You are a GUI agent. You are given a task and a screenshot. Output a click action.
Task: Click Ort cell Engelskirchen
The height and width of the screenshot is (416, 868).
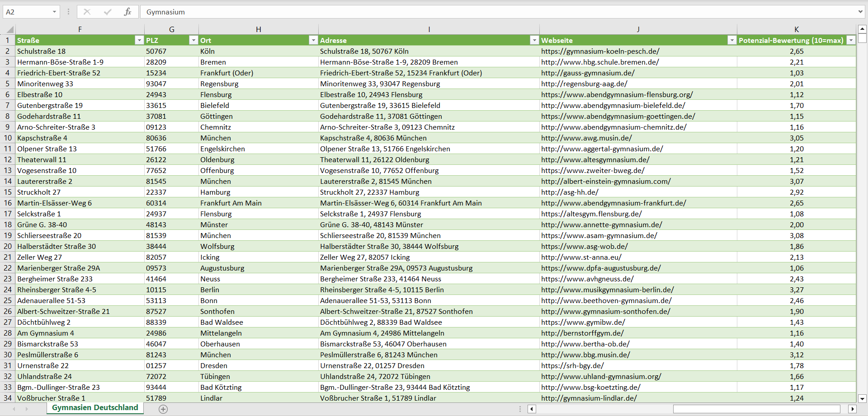258,149
